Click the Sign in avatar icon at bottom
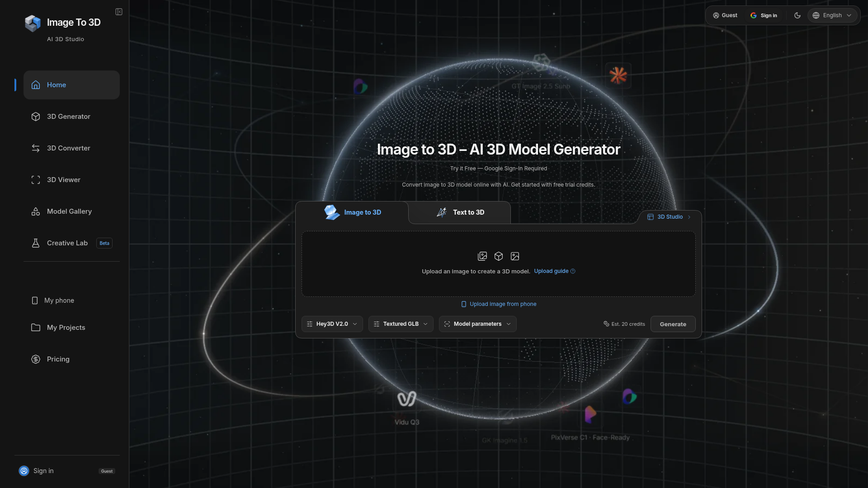Image resolution: width=868 pixels, height=488 pixels. coord(24,471)
